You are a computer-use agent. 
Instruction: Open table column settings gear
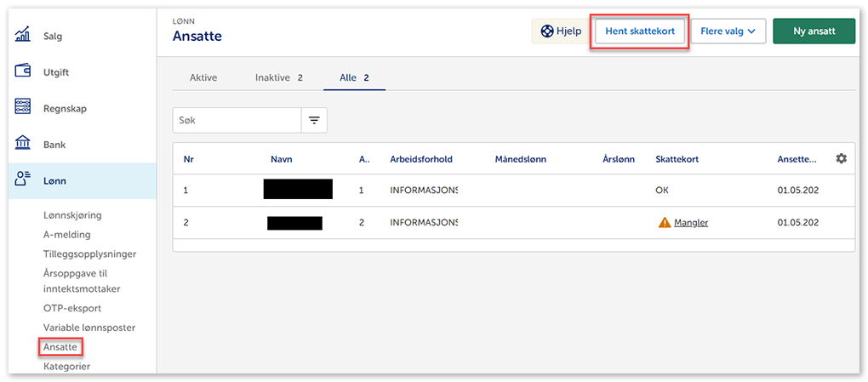[x=841, y=158]
